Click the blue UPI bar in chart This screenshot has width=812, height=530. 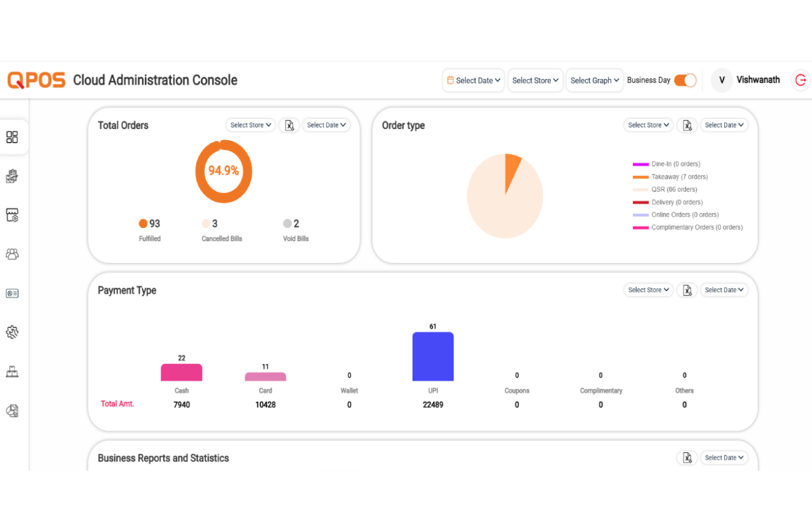(432, 357)
